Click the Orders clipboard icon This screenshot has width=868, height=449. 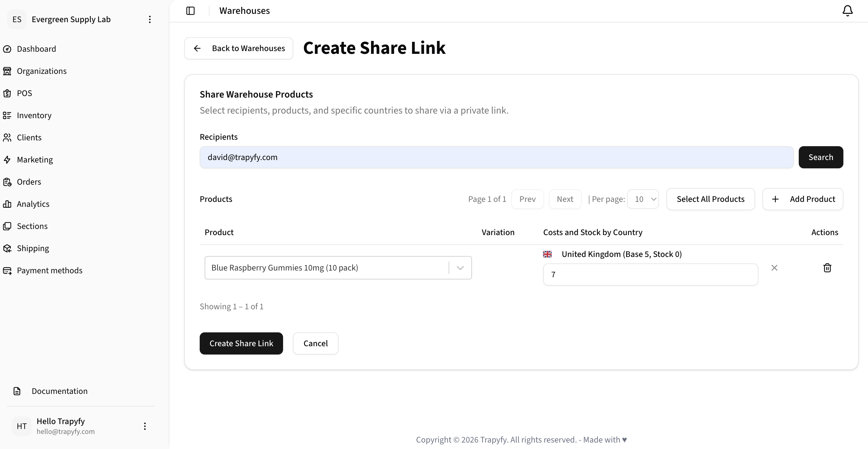tap(7, 182)
